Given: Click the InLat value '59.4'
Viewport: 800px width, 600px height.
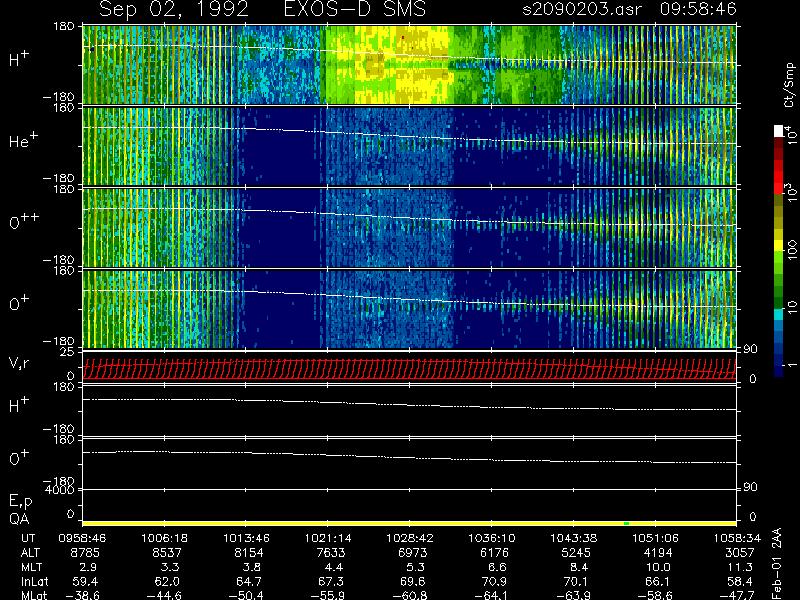Looking at the screenshot, I should [x=86, y=582].
